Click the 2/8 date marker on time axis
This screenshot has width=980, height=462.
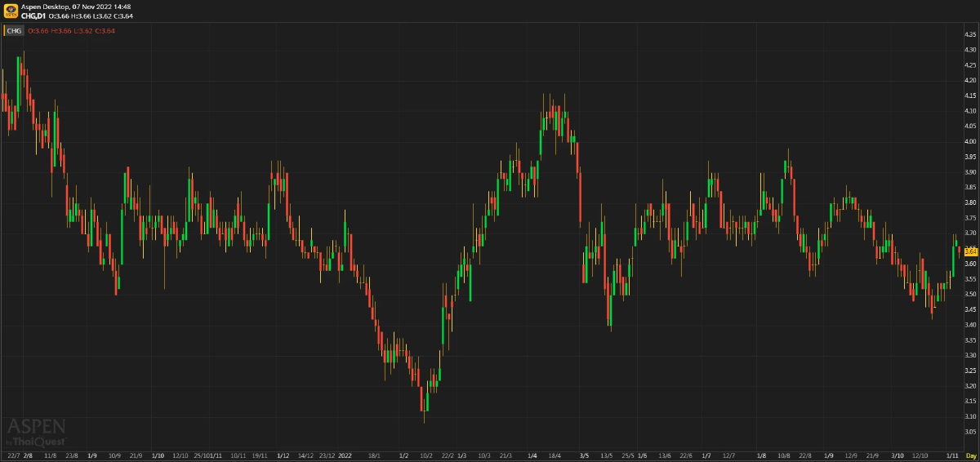point(28,455)
